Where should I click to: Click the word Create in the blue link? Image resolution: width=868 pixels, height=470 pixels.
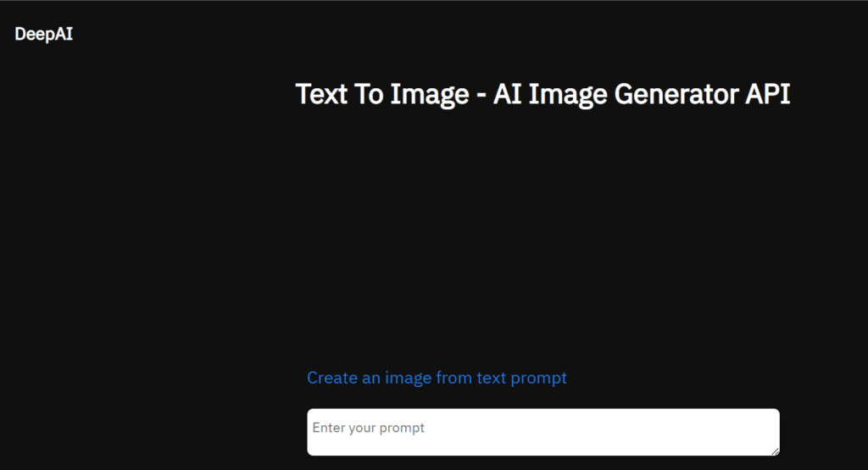click(x=332, y=379)
